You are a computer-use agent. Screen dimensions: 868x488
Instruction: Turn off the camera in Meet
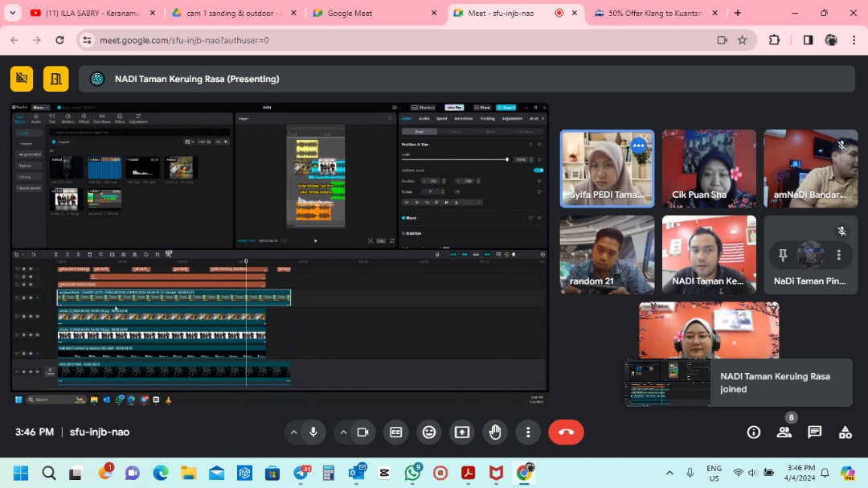click(x=362, y=432)
